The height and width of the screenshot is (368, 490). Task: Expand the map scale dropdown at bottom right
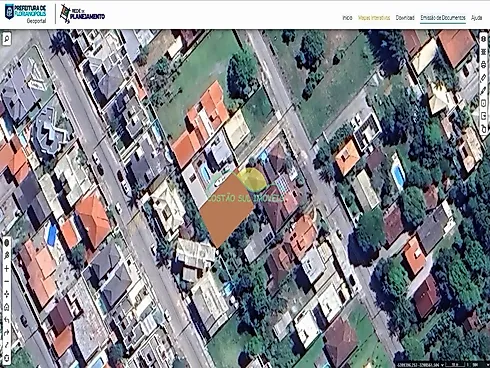click(x=488, y=365)
